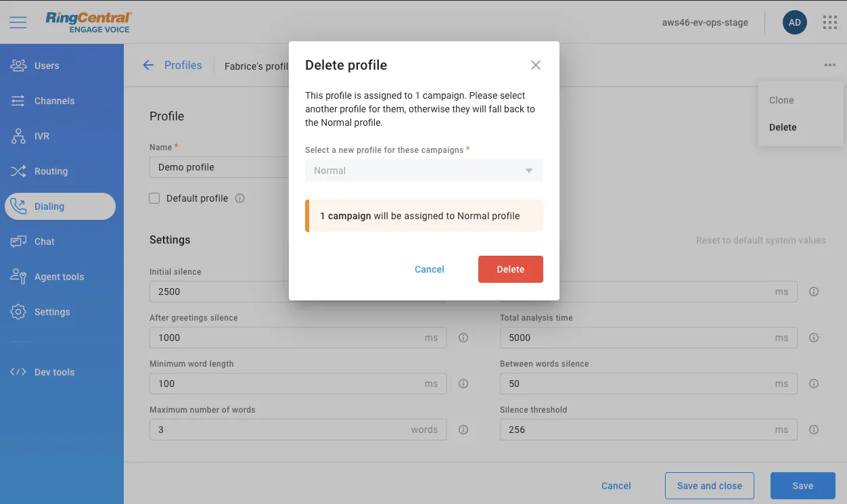Expand the new profile dropdown showing Normal
847x504 pixels.
pyautogui.click(x=423, y=170)
